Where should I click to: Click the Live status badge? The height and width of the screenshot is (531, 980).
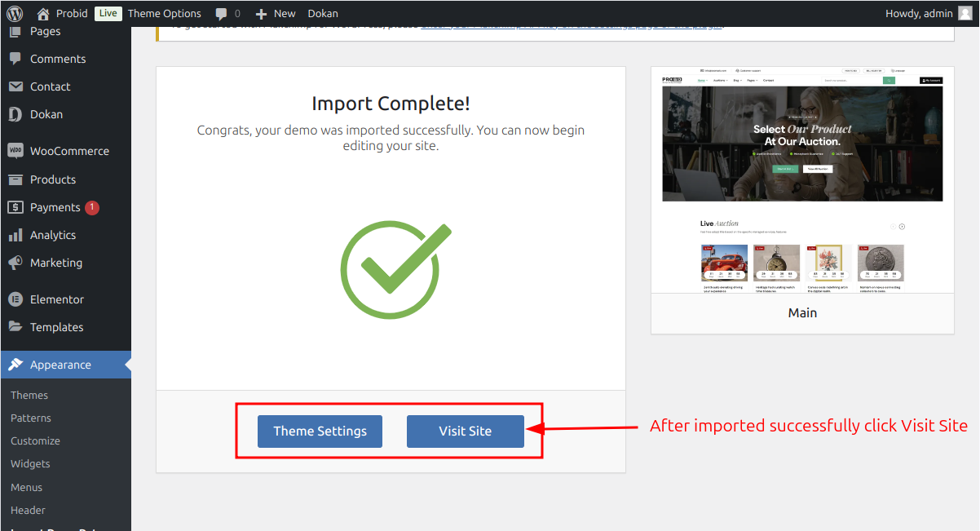click(108, 13)
